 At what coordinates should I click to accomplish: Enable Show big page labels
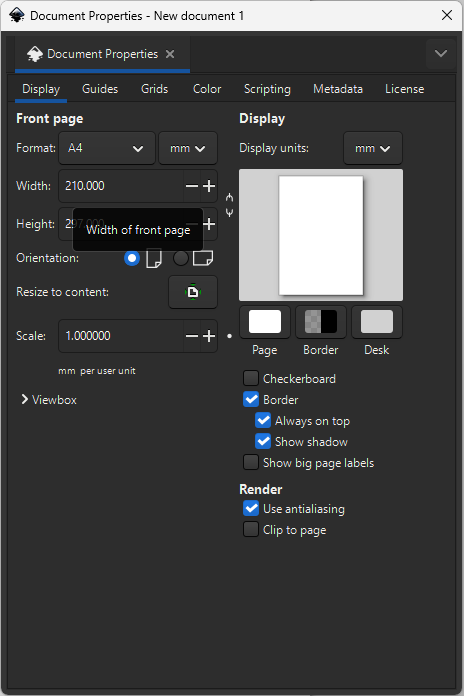point(251,463)
